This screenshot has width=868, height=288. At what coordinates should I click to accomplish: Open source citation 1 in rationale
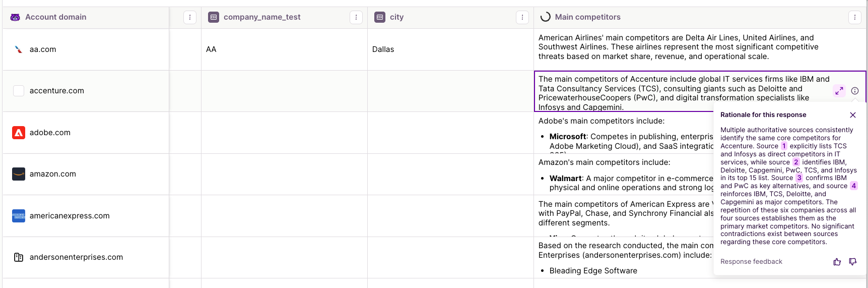784,146
